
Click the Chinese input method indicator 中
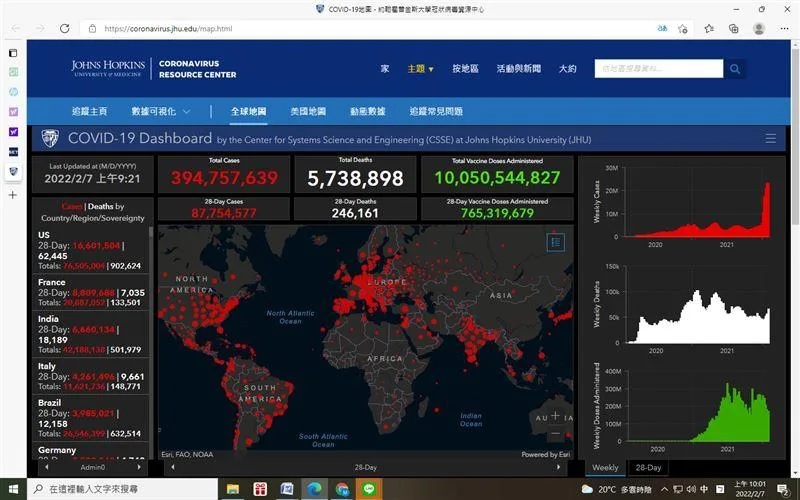point(704,489)
